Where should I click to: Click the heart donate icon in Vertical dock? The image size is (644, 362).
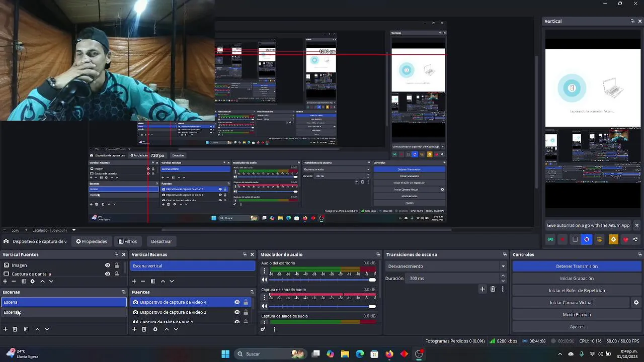(625, 239)
